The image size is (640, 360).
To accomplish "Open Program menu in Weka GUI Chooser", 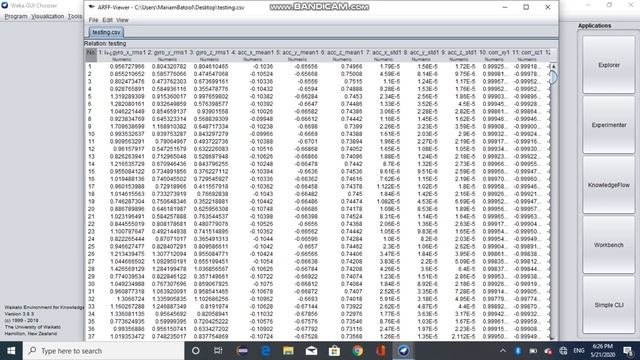I will point(16,16).
